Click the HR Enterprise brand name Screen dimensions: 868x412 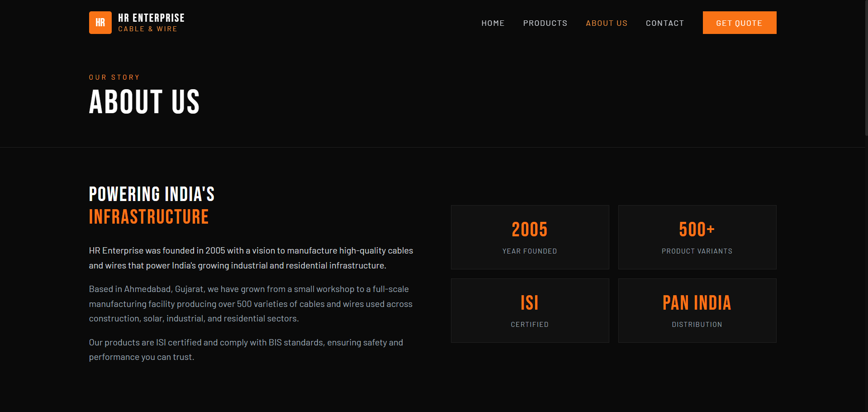pyautogui.click(x=151, y=18)
